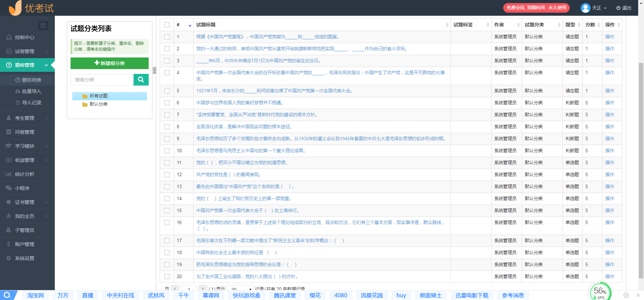Click the user avatar icon

tap(585, 8)
